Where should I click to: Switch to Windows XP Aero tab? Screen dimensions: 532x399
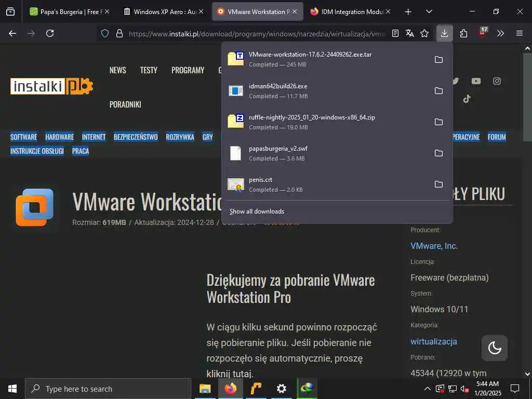pyautogui.click(x=163, y=11)
